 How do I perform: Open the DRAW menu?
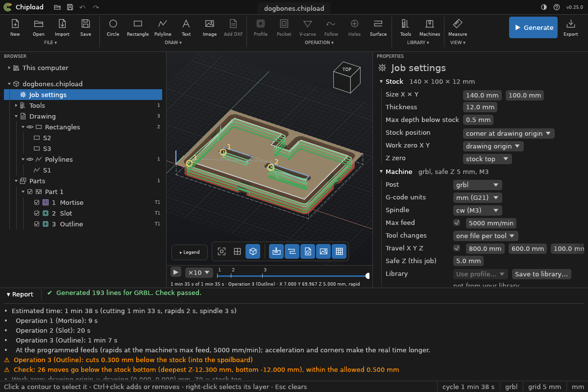pos(173,43)
